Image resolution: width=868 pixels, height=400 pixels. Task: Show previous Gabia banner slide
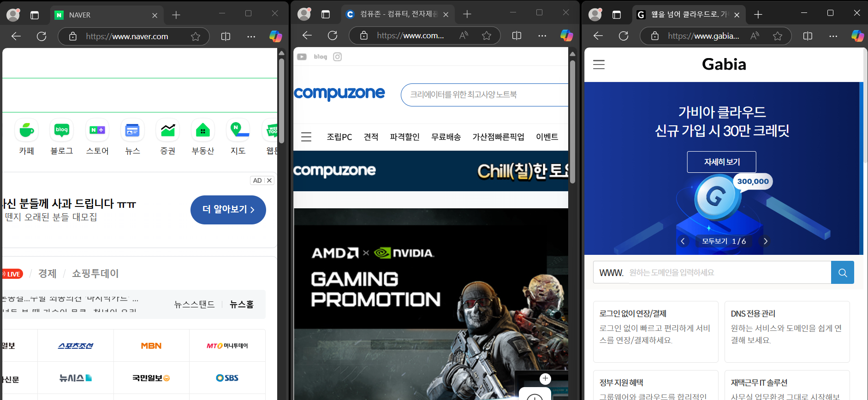[x=683, y=241]
